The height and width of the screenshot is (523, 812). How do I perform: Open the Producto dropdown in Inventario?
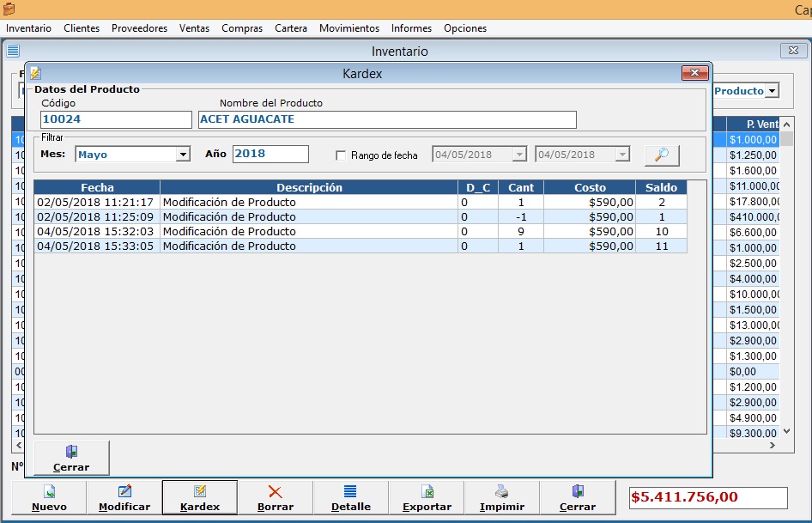point(772,91)
